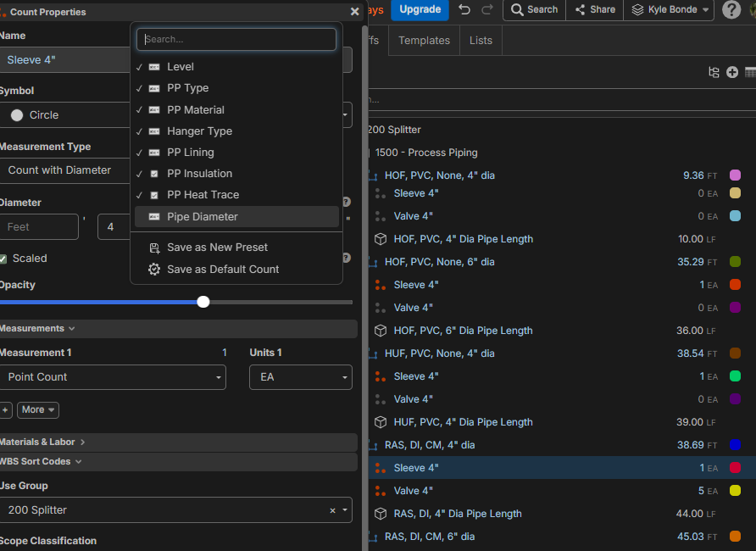756x551 pixels.
Task: Open the Units 1 EA dropdown
Action: coord(300,377)
